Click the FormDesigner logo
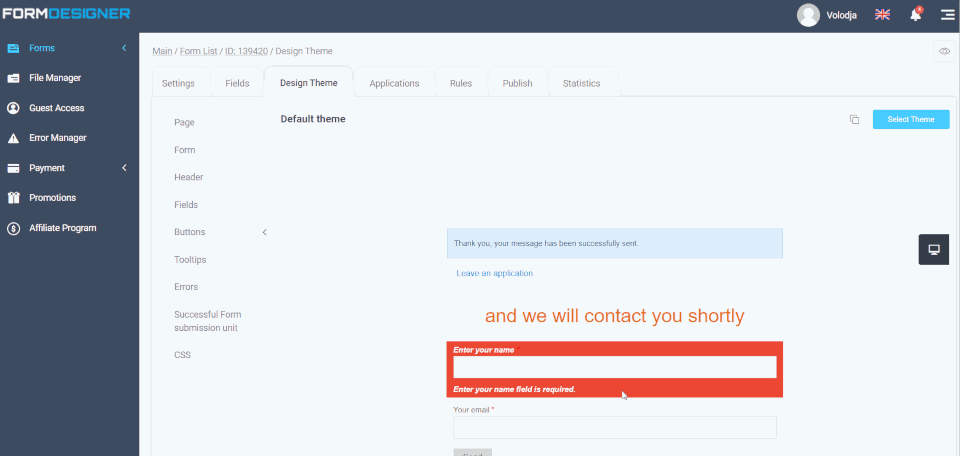This screenshot has width=960, height=456. tap(66, 13)
